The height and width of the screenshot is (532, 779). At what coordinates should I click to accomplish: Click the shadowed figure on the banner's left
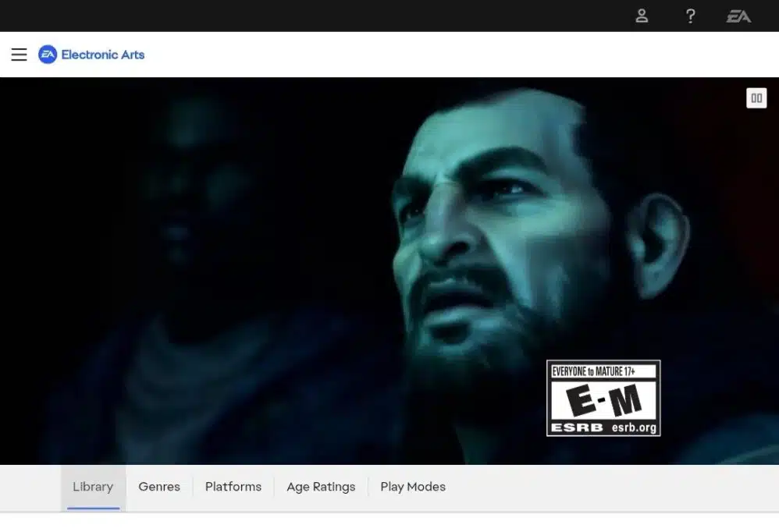click(x=187, y=257)
